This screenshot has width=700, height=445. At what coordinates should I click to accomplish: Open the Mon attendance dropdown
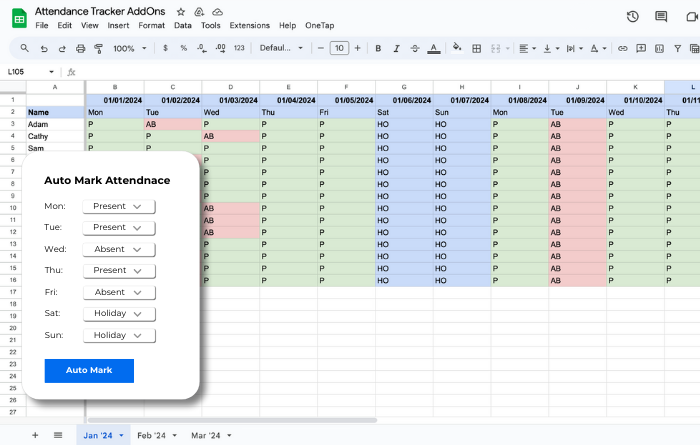coord(118,206)
